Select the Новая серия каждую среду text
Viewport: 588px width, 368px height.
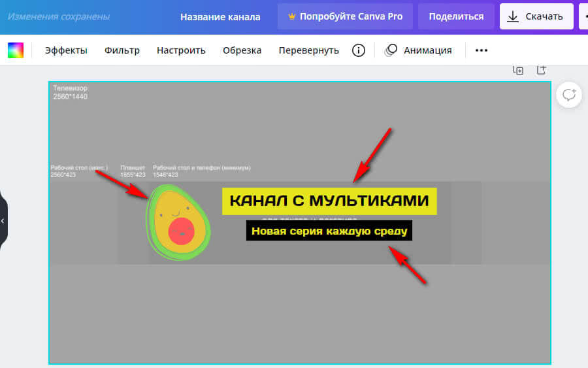click(x=329, y=231)
